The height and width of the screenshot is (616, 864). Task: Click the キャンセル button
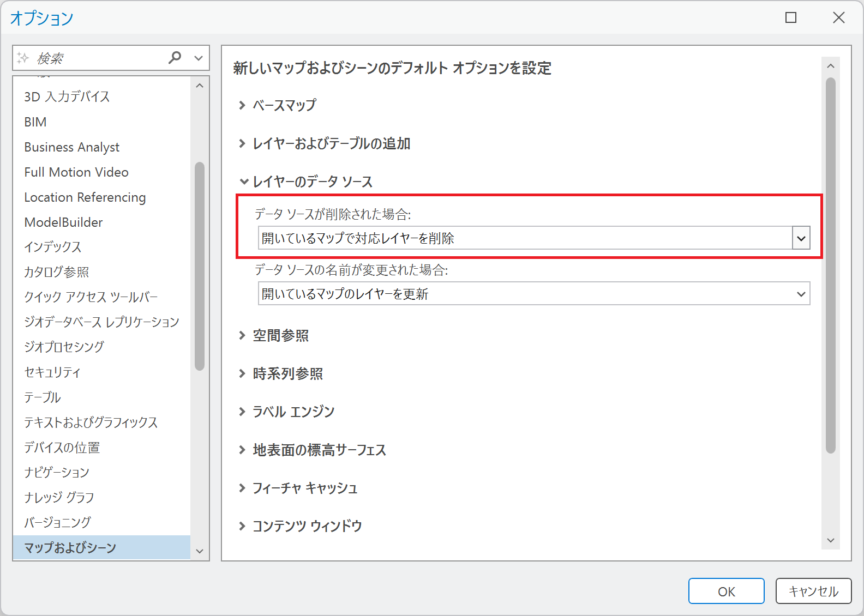pos(813,591)
